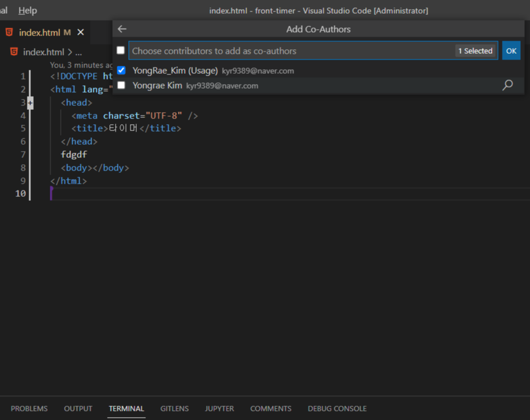The image size is (530, 420).
Task: Click the HTML5 icon on index.html tab
Action: [x=9, y=32]
